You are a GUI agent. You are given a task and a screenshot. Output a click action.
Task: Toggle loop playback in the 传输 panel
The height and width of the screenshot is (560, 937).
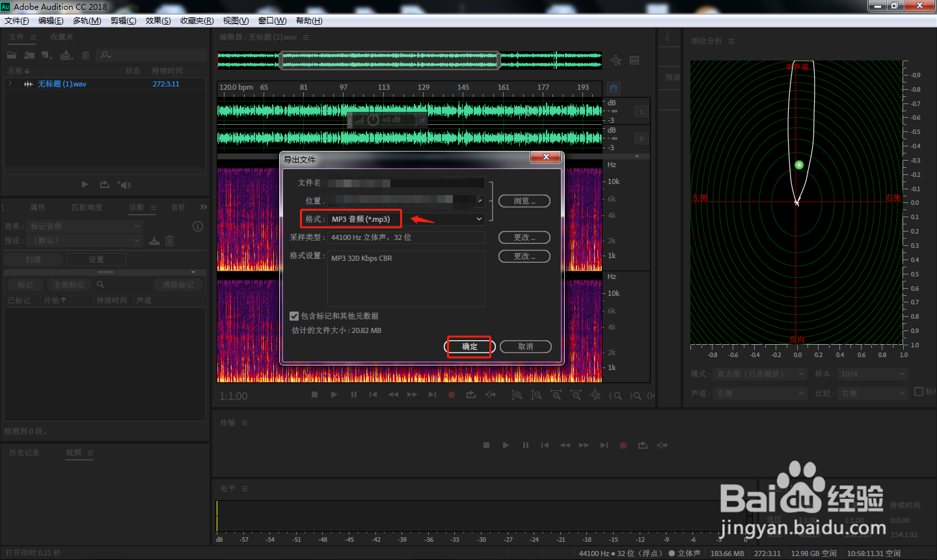click(x=643, y=446)
